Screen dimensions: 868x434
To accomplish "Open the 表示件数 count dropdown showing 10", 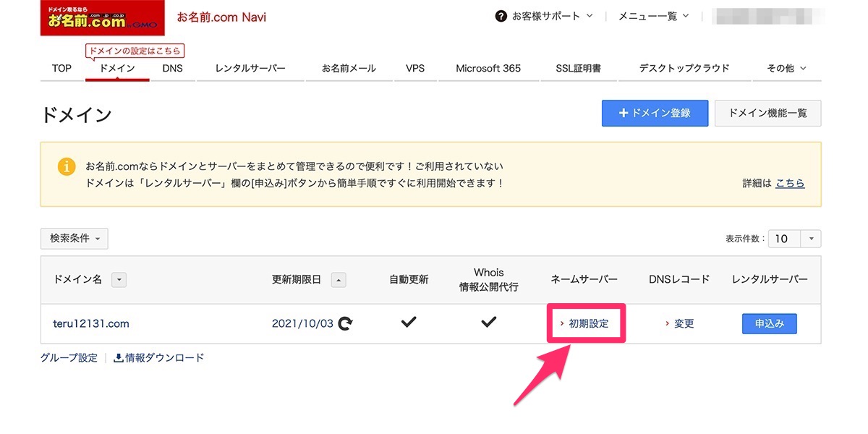I will [795, 239].
